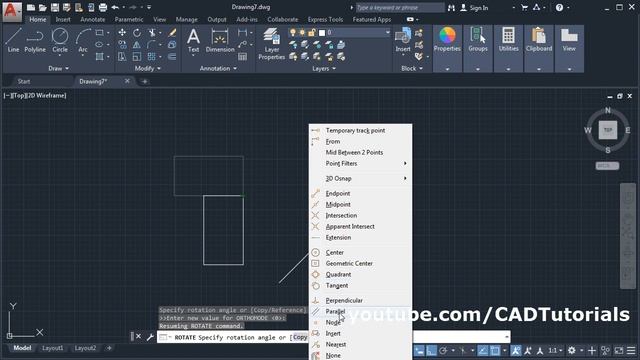640x360 pixels.
Task: Click the Rotate tool in Modify panel
Action: pos(137,33)
